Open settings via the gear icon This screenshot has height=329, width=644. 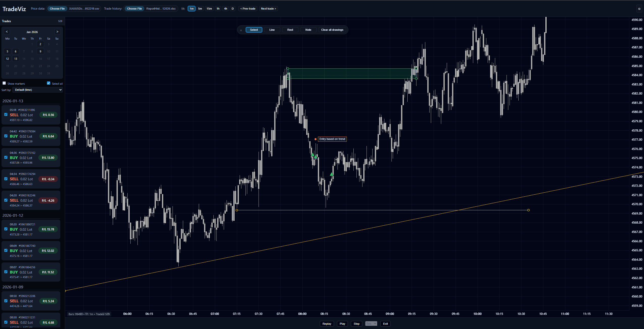pyautogui.click(x=639, y=9)
